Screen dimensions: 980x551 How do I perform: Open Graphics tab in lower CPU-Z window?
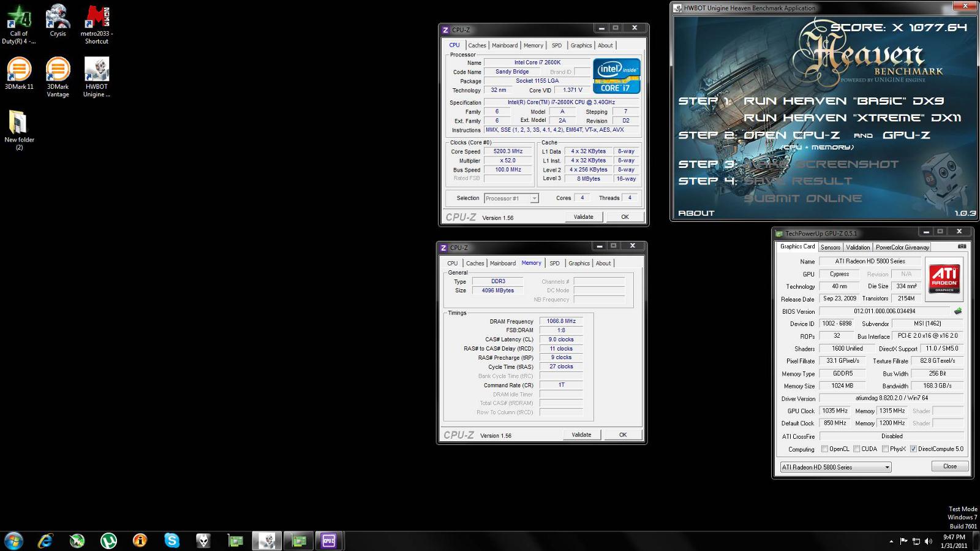579,264
